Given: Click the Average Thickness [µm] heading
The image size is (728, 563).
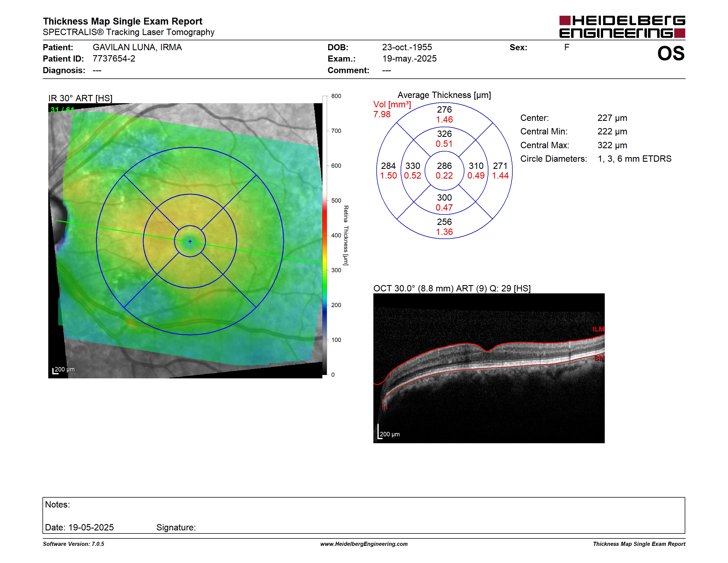Looking at the screenshot, I should click(444, 95).
